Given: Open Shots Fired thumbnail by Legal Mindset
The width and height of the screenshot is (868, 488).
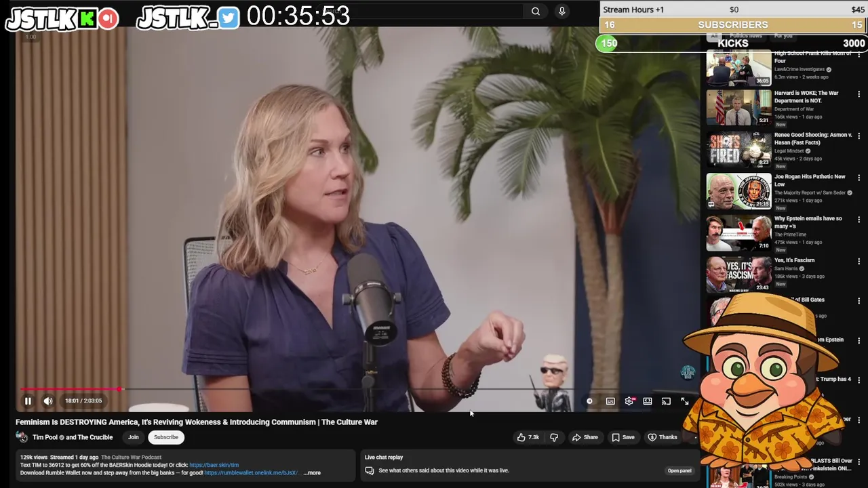Looking at the screenshot, I should 738,149.
